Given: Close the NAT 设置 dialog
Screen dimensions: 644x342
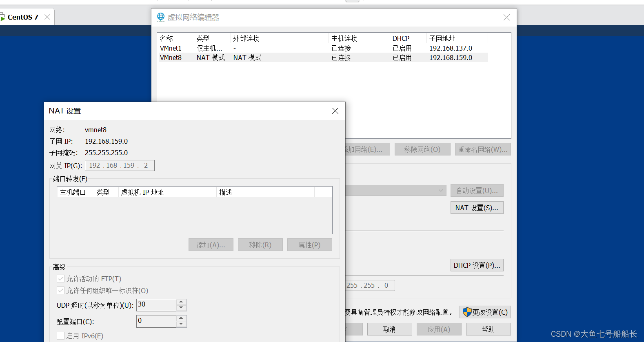Looking at the screenshot, I should 335,111.
